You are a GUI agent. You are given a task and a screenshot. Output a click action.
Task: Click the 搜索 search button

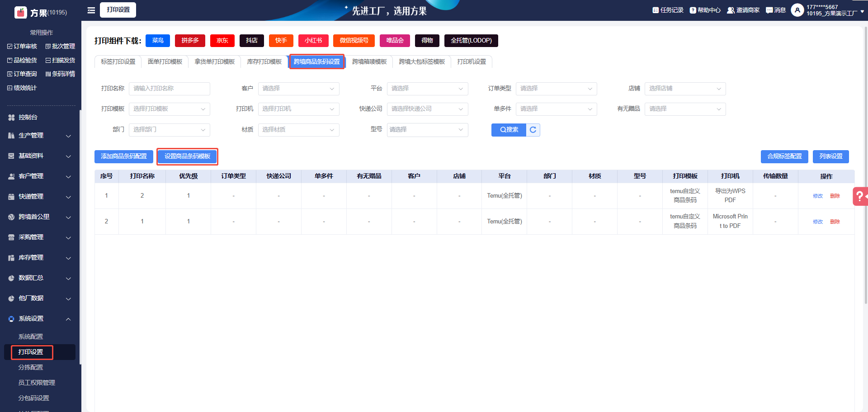click(x=509, y=130)
